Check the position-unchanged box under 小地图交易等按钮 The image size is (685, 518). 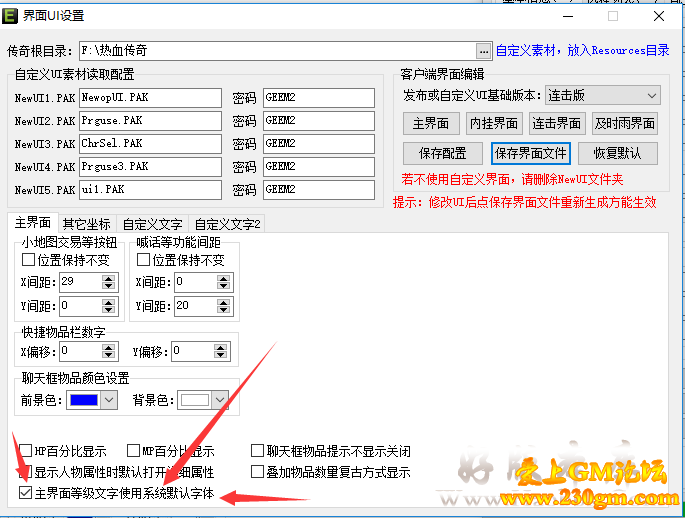28,259
